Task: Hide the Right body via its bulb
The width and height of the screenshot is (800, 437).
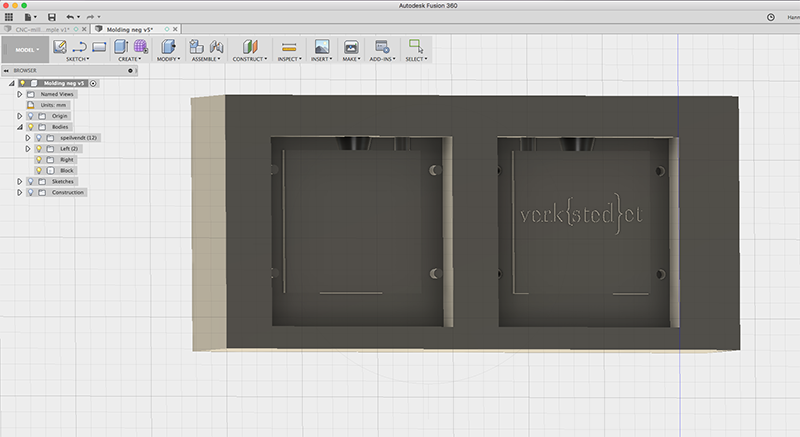Action: tap(39, 160)
